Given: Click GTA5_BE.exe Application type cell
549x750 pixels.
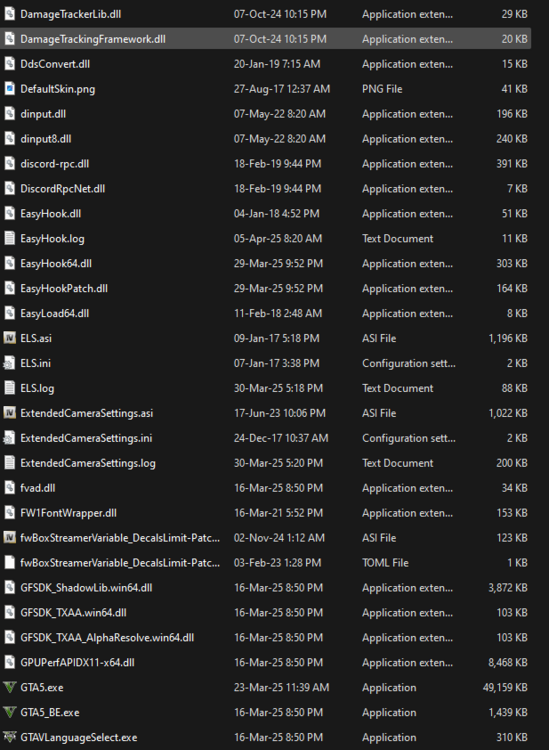Looking at the screenshot, I should click(x=389, y=712).
